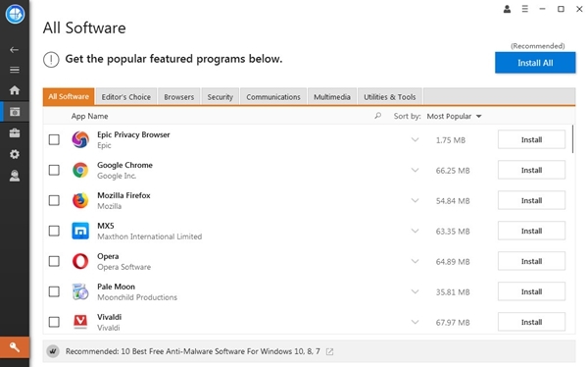
Task: Check the Google Chrome checkbox
Action: [x=54, y=170]
